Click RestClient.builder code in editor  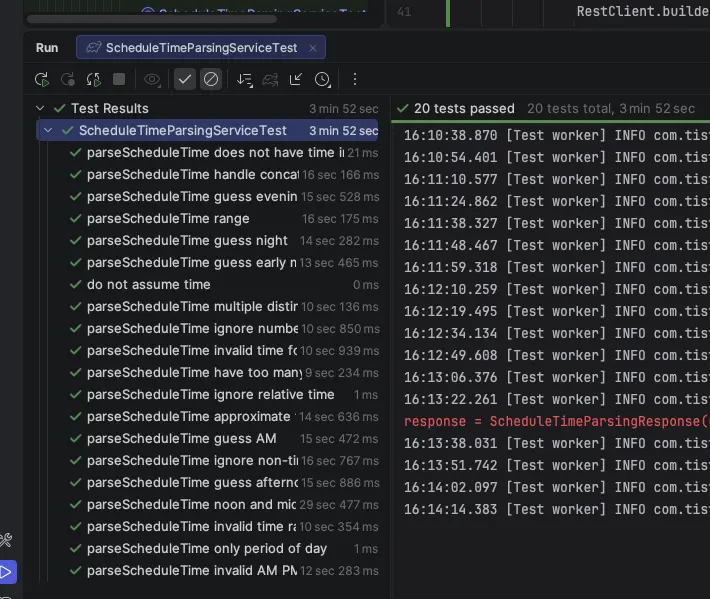tap(643, 11)
